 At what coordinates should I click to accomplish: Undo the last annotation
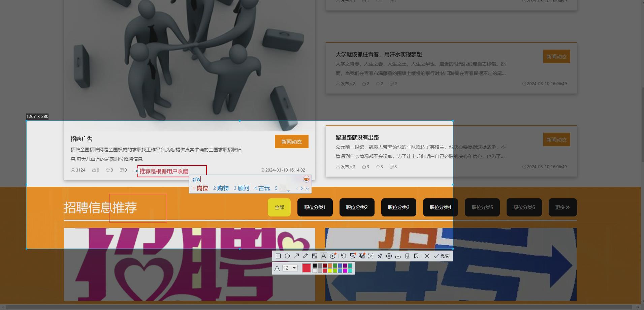click(x=343, y=256)
